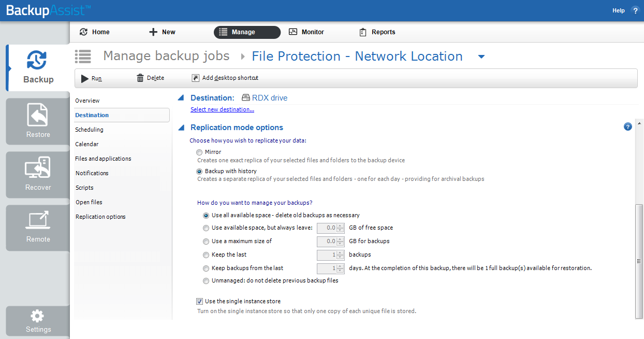Choose Keep backups from the last days

206,268
